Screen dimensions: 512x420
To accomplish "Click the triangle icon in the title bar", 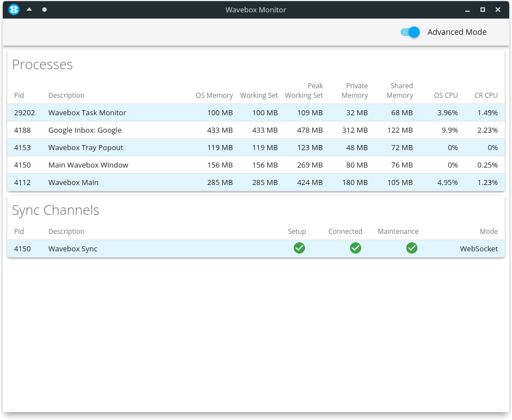I will coord(29,9).
